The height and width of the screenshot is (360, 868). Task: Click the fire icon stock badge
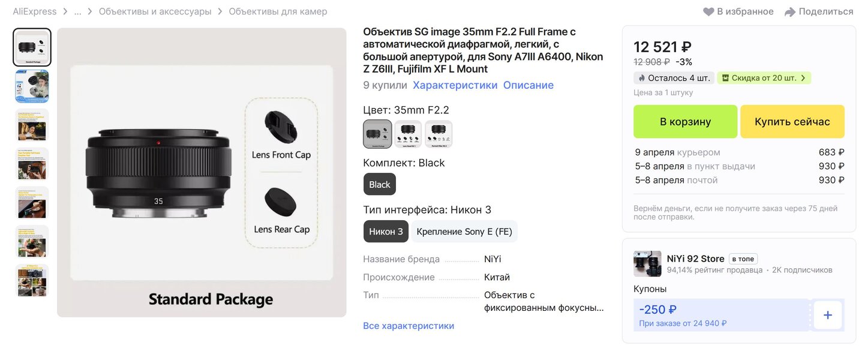642,78
